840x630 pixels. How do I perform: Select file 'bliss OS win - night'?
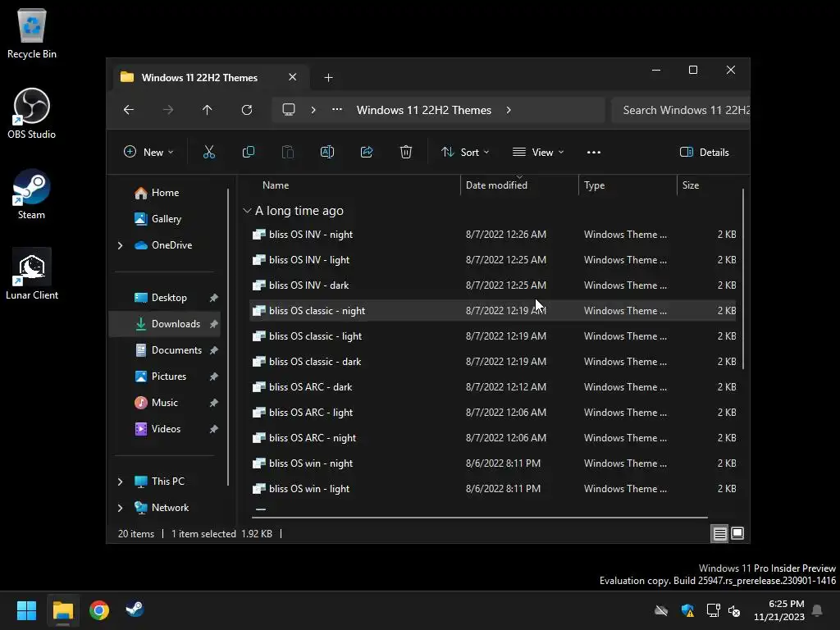pos(493,463)
